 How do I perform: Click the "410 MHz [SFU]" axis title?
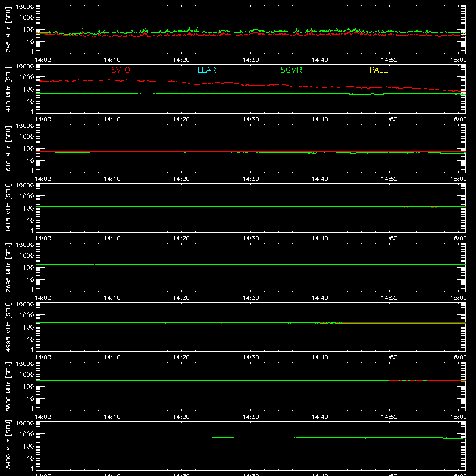(8, 89)
